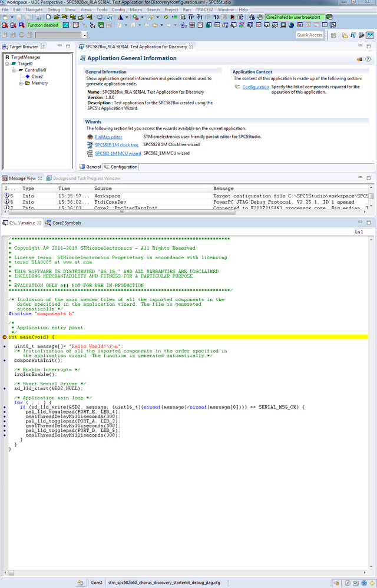Screen dimensions: 377x588
Task: Click the help question-mark icon in Application General Information
Action: 368,59
